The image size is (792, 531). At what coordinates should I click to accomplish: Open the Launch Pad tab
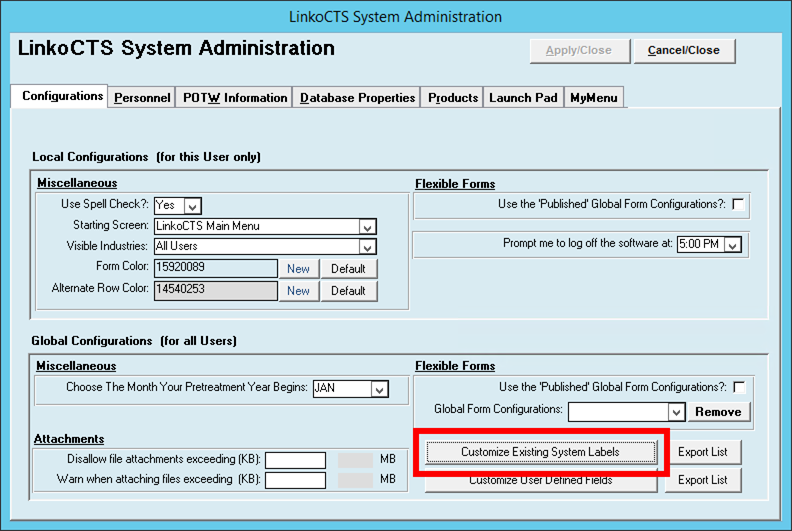click(523, 98)
